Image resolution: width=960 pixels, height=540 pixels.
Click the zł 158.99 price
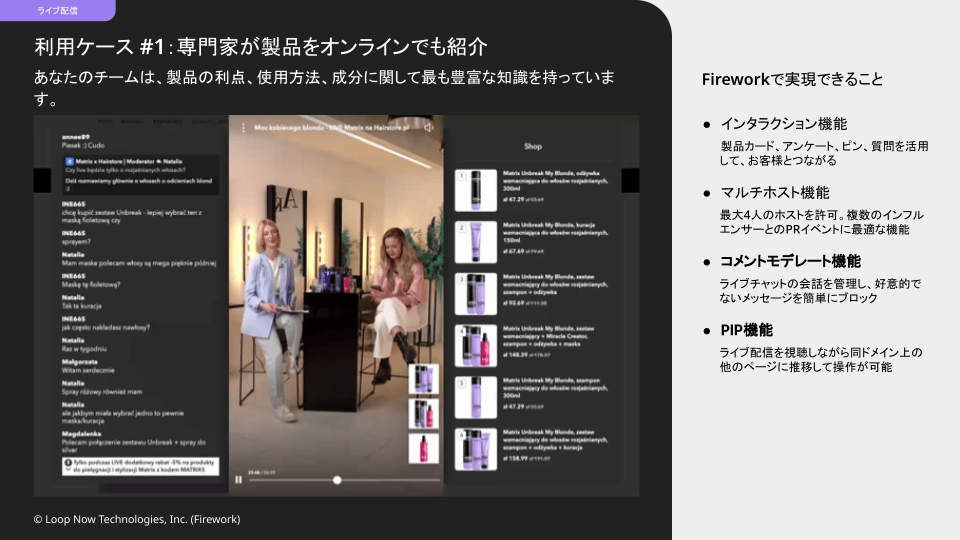pos(515,458)
